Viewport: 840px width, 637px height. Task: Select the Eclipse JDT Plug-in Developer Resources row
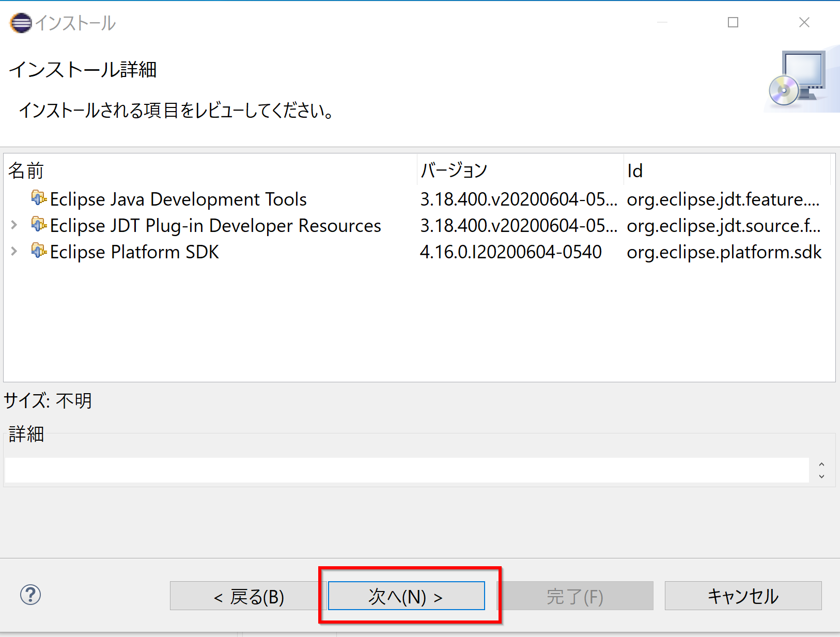(215, 226)
